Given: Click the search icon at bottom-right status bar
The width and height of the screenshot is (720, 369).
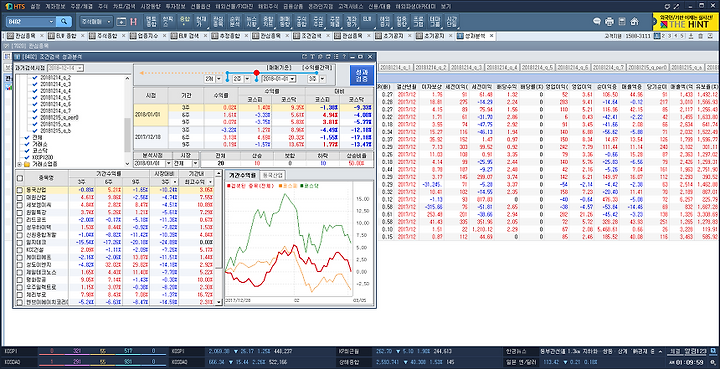Looking at the screenshot, I should point(713,363).
